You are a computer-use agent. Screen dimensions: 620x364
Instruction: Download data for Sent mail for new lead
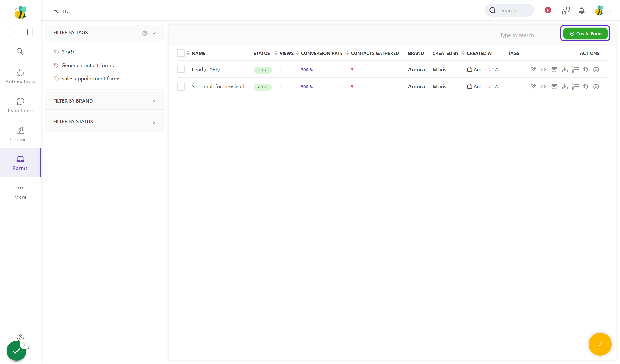tap(565, 87)
